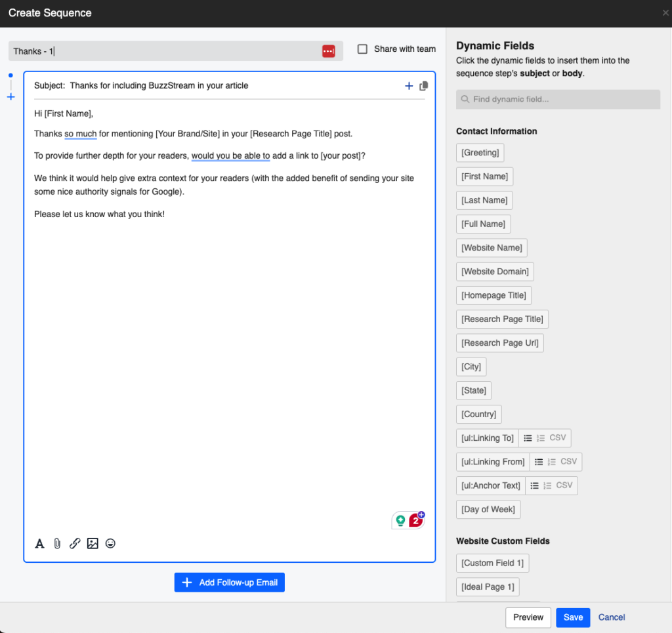Select the Dynamic Fields search box

tap(558, 99)
